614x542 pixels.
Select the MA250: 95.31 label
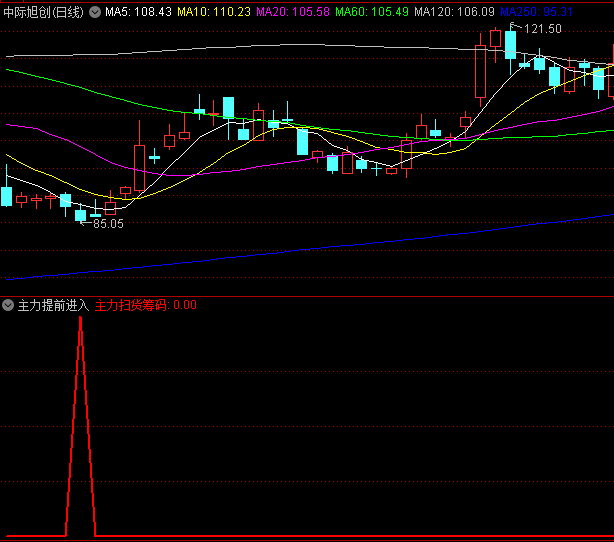tap(536, 12)
